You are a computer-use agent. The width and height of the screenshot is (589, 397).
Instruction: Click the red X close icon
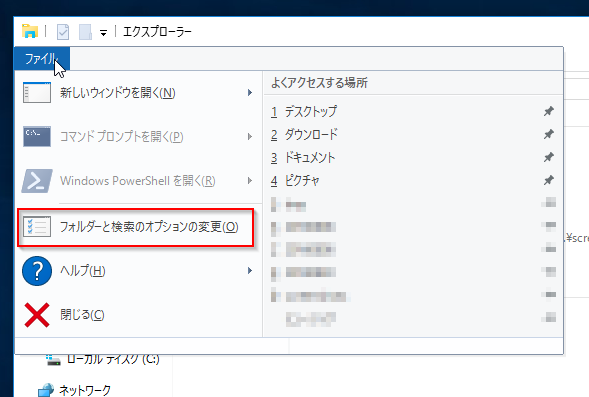[37, 315]
